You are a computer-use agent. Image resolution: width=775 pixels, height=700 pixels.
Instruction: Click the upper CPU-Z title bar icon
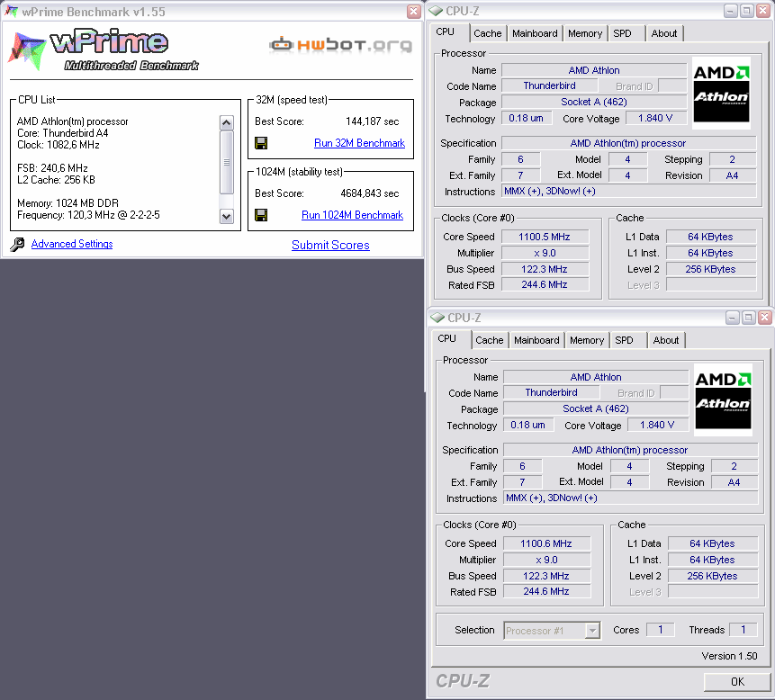tap(436, 11)
